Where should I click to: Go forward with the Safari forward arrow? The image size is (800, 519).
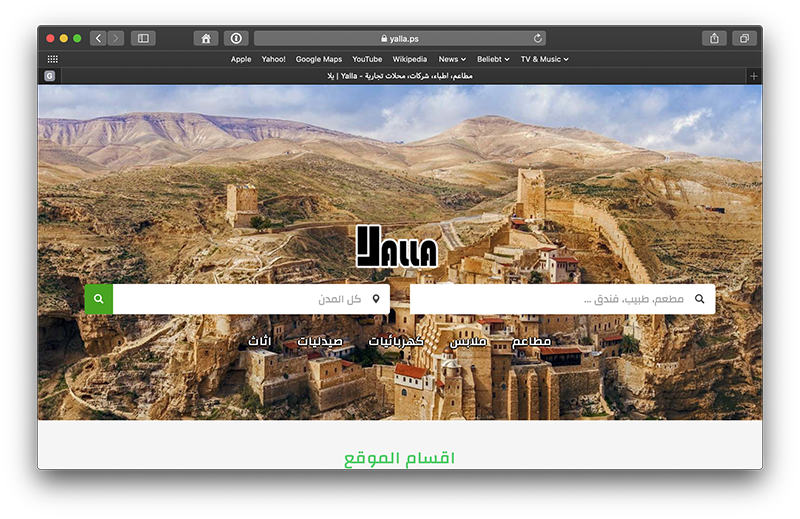tap(116, 38)
